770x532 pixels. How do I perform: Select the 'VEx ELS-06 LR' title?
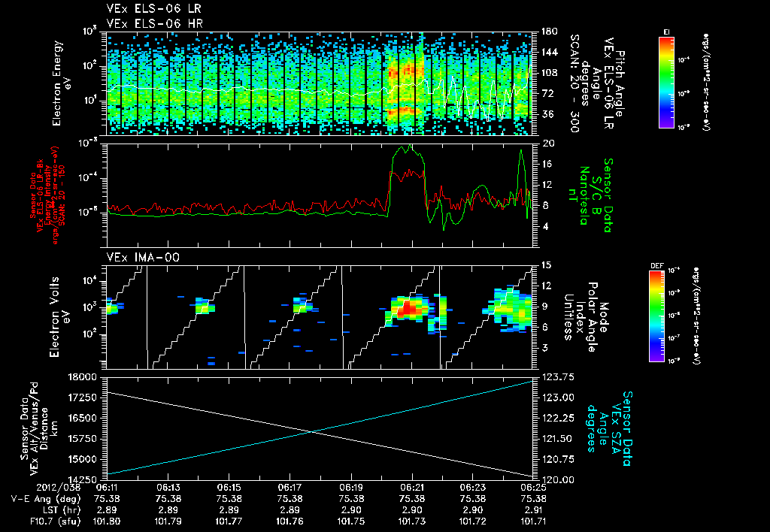(153, 9)
